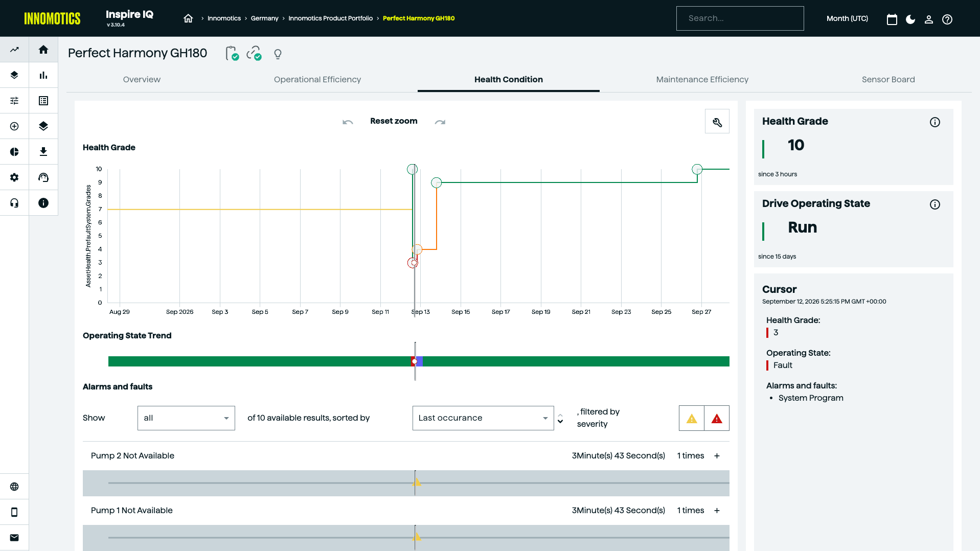This screenshot has height=551, width=980.
Task: Open the 'Last occurance' sort dropdown
Action: (x=483, y=418)
